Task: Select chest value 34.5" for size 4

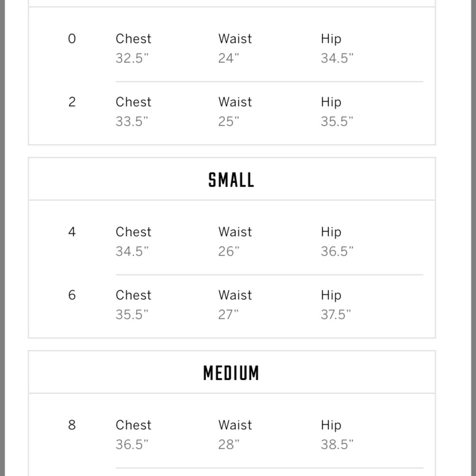Action: [x=132, y=251]
